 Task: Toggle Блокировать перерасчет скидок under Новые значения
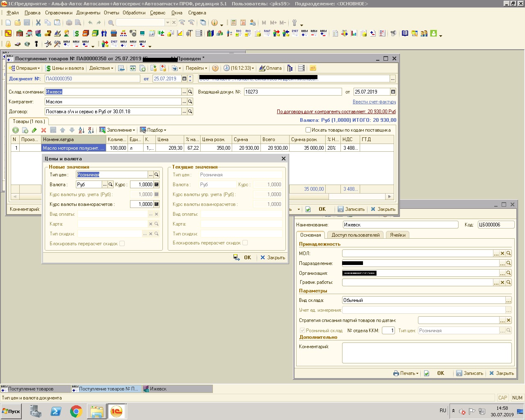coord(122,244)
